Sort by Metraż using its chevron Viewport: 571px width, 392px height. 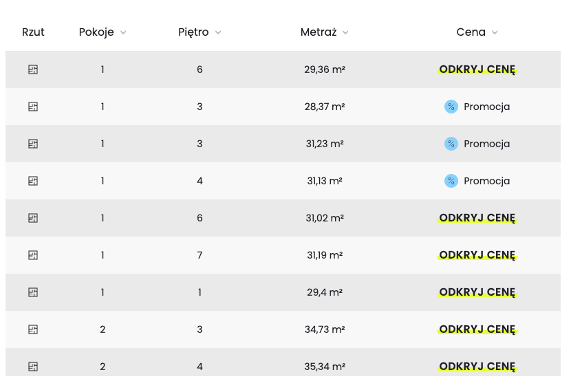coord(345,32)
